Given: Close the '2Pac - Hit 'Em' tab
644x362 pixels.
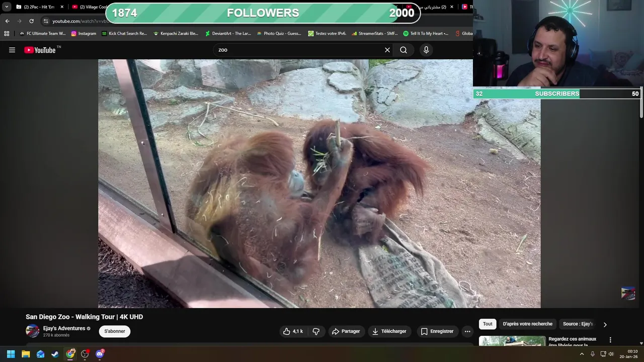Looking at the screenshot, I should tap(62, 7).
